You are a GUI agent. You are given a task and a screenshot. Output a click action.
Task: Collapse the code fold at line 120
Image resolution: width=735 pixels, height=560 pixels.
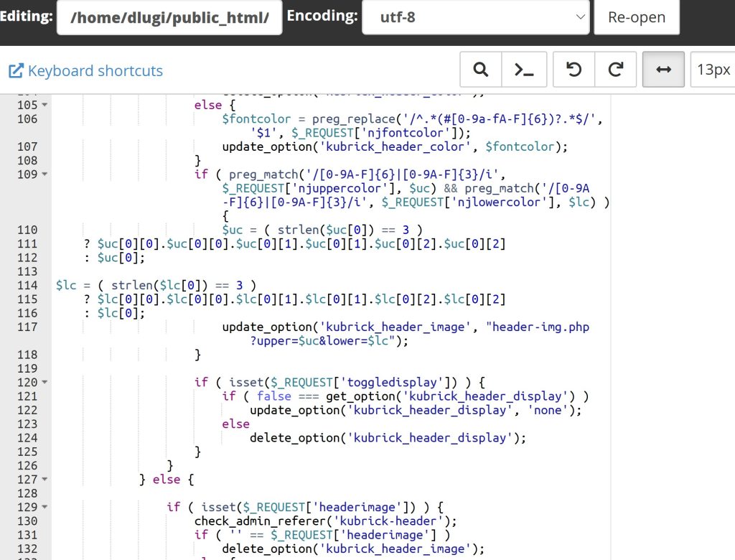45,383
